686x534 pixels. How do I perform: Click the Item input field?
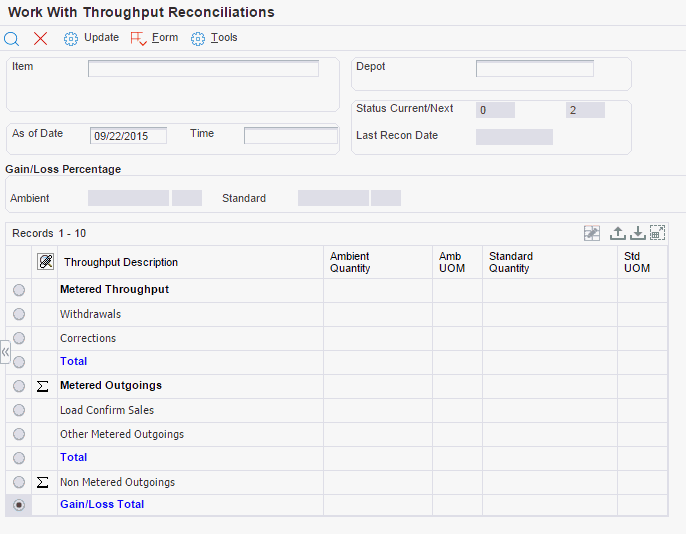[x=203, y=69]
